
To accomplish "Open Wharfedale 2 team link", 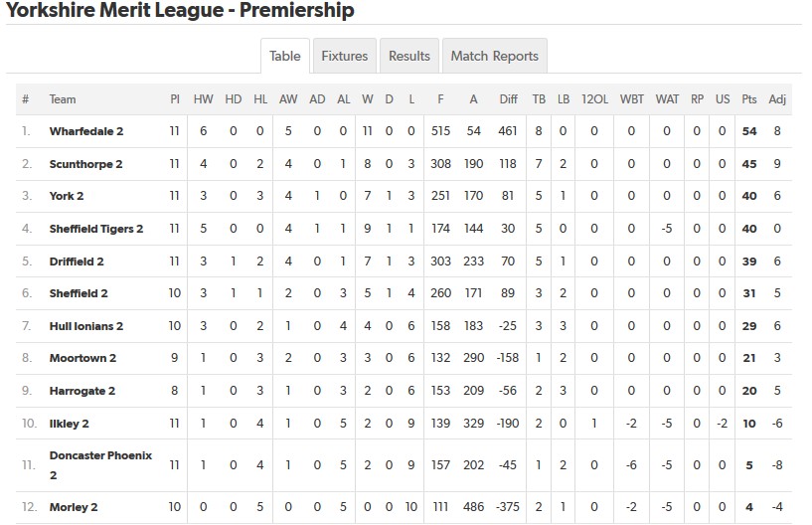I will [86, 131].
